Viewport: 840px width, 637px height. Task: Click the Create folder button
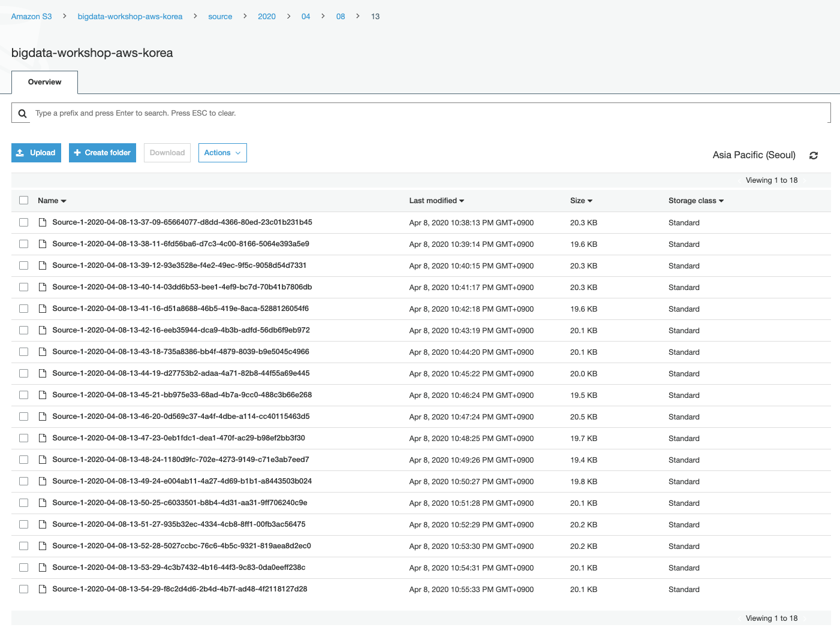coord(103,153)
